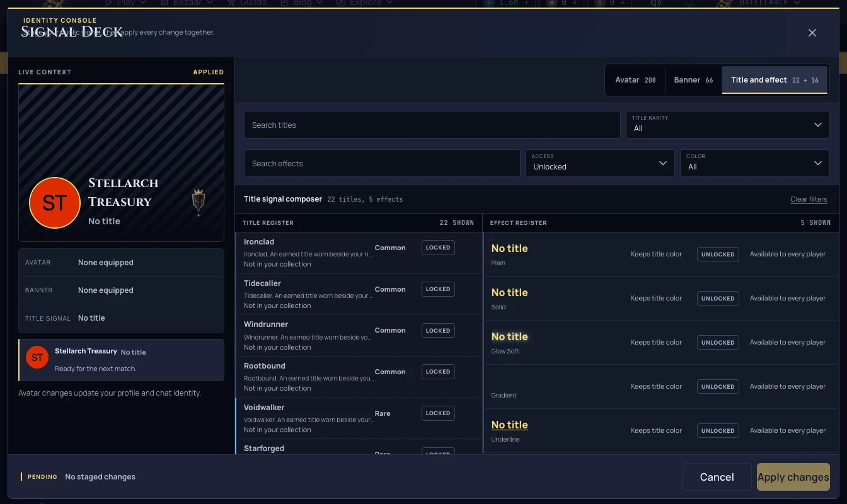Click the LOCKED badge for Tidecaller
This screenshot has width=847, height=504.
pos(438,289)
